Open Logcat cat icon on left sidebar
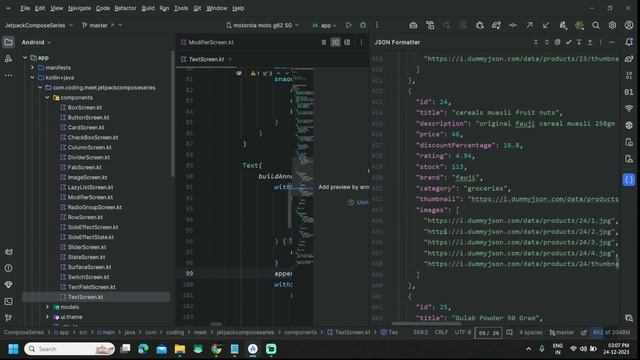The image size is (640, 360). pos(9,252)
